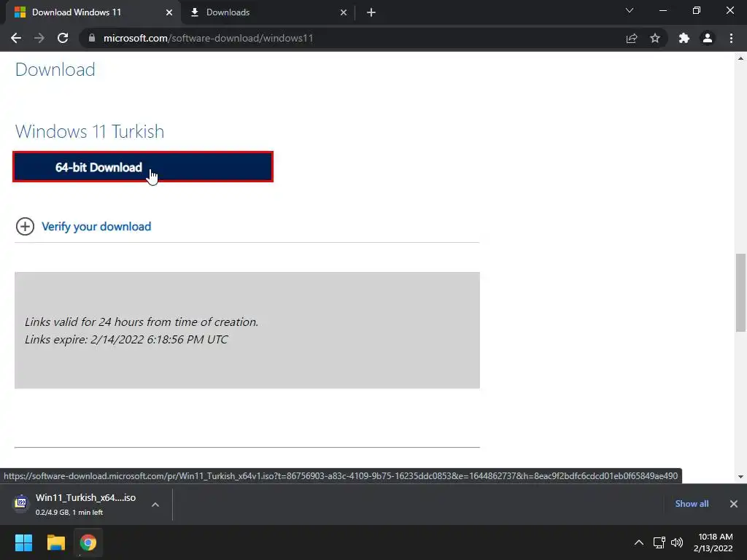Close the downloads bar
The width and height of the screenshot is (747, 560).
point(734,504)
